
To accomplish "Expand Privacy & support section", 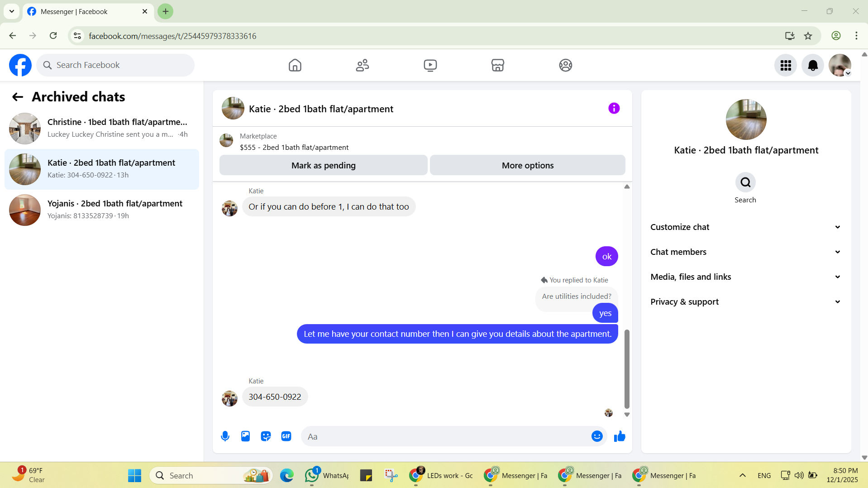I will pos(746,302).
